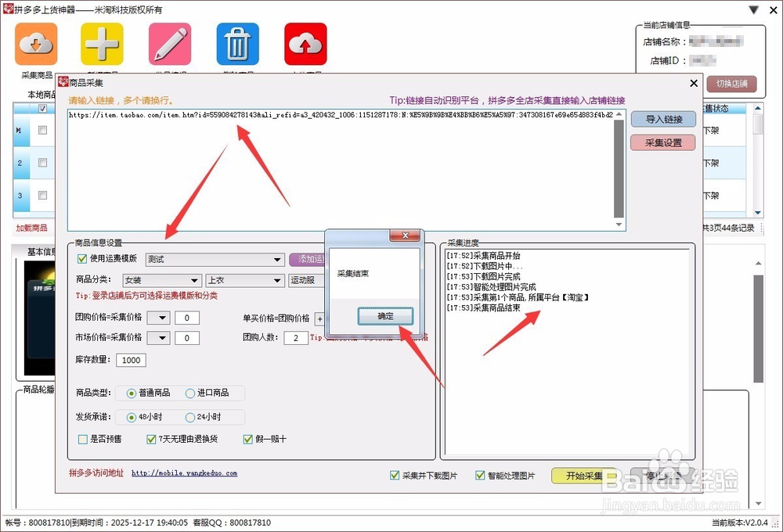Toggle 7天无理由退换货 checkbox

[x=151, y=439]
